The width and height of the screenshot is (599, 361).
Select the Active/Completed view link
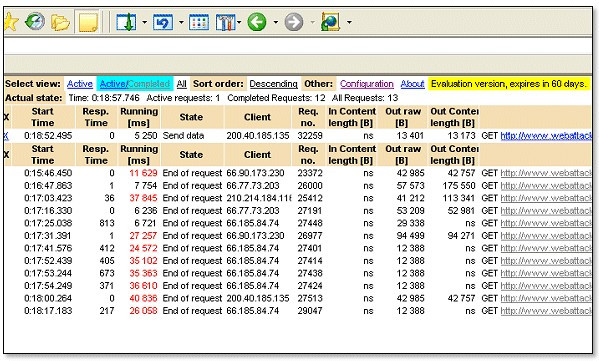(x=135, y=84)
